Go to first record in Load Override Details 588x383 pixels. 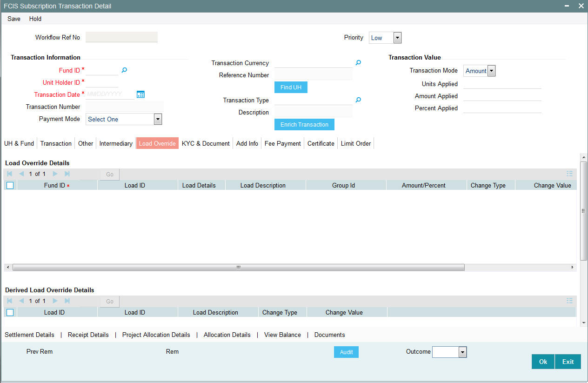[x=10, y=174]
